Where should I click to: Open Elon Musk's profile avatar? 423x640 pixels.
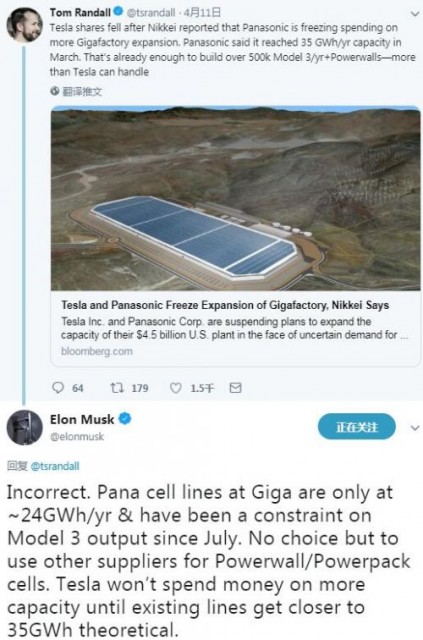(x=24, y=428)
